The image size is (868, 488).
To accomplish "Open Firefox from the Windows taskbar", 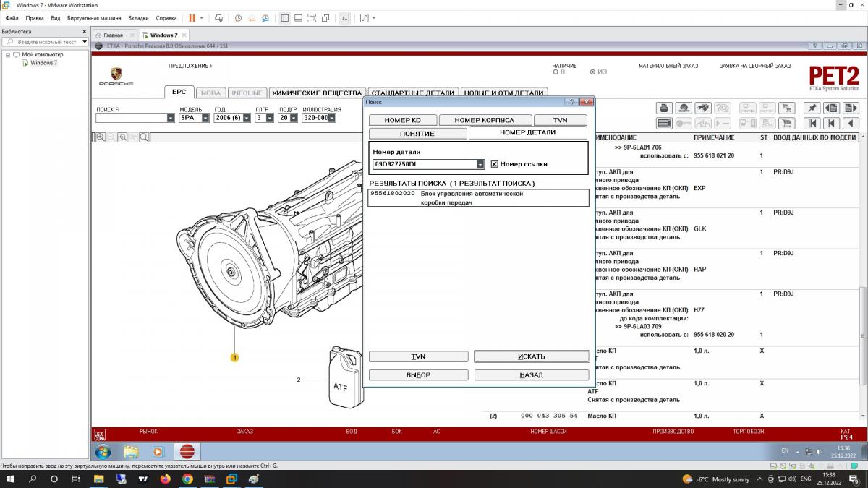I will click(x=164, y=479).
